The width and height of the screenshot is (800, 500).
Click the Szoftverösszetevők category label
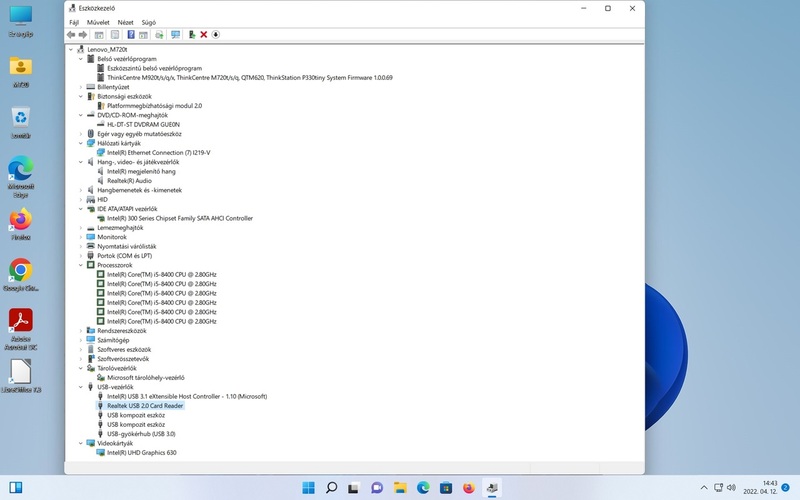123,359
